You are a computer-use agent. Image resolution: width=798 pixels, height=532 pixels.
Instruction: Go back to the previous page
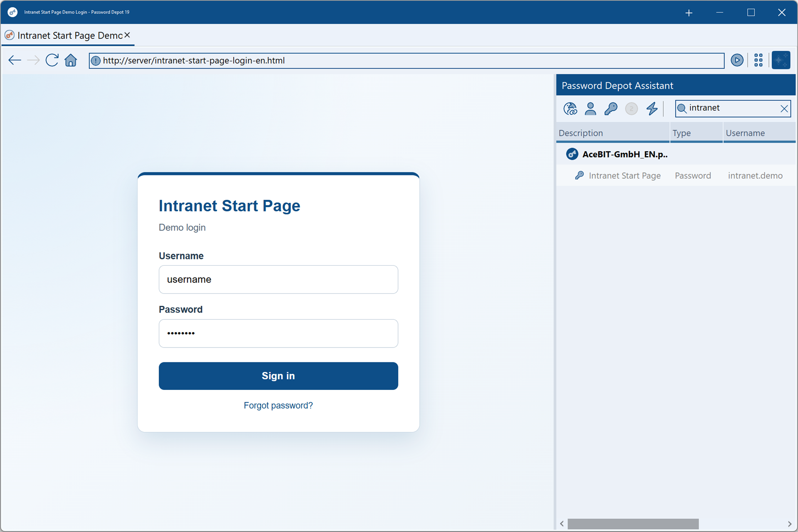click(15, 60)
